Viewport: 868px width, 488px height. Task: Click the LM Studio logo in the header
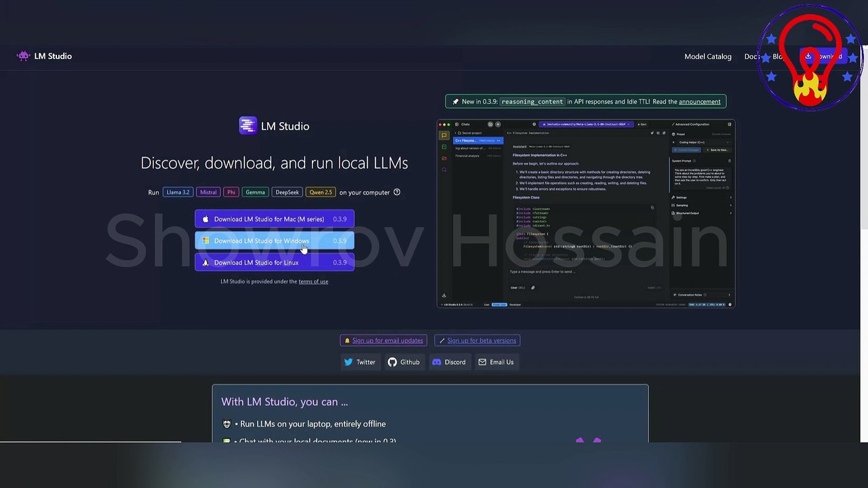(44, 56)
